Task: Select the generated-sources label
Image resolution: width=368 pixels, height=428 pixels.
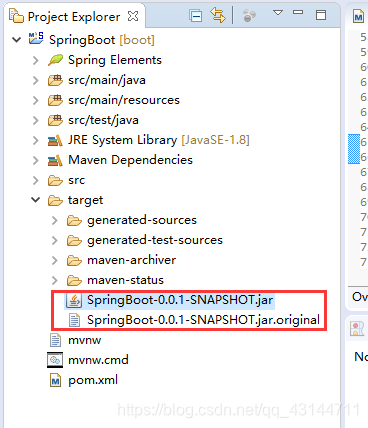Action: [x=142, y=220]
